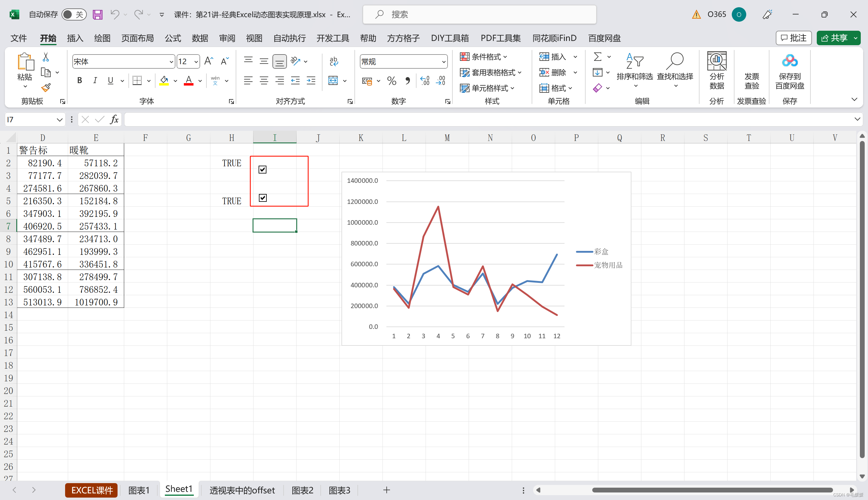868x500 pixels.
Task: Switch to the 插入 Insert tab
Action: pos(75,38)
